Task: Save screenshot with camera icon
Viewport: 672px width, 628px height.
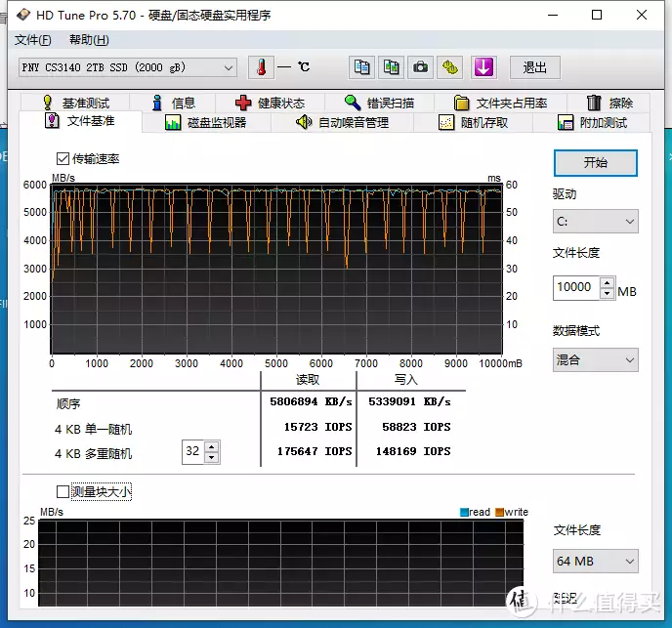Action: pos(420,67)
